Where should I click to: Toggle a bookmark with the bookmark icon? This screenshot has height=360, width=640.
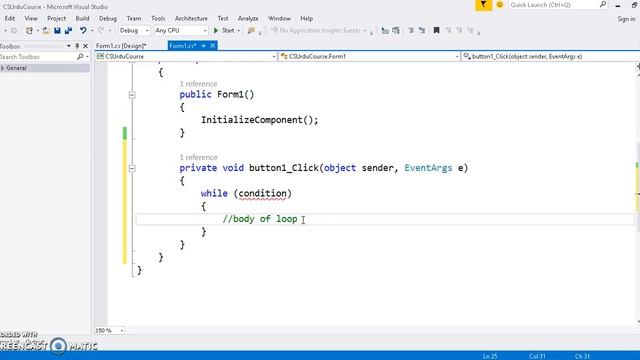[436, 31]
